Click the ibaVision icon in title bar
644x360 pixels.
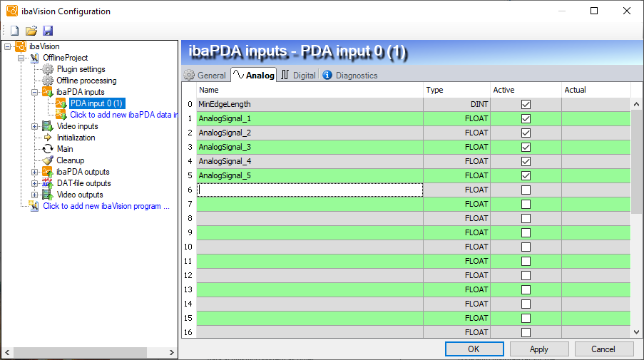[x=12, y=11]
